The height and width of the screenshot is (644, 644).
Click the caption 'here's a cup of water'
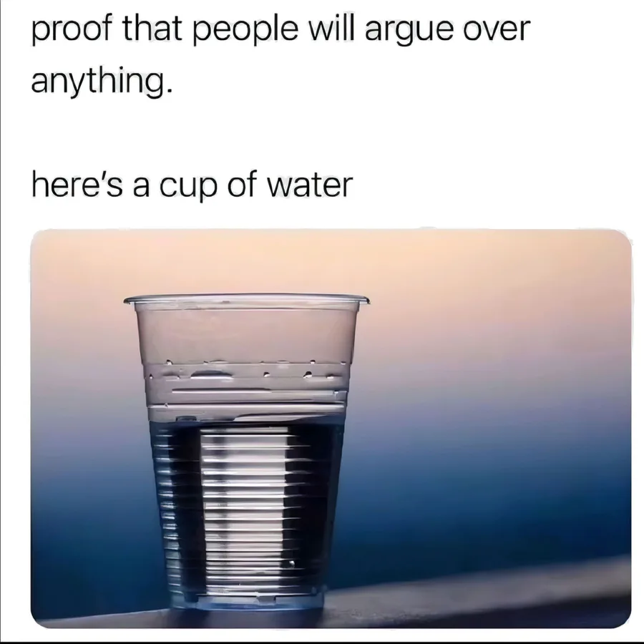(x=192, y=185)
